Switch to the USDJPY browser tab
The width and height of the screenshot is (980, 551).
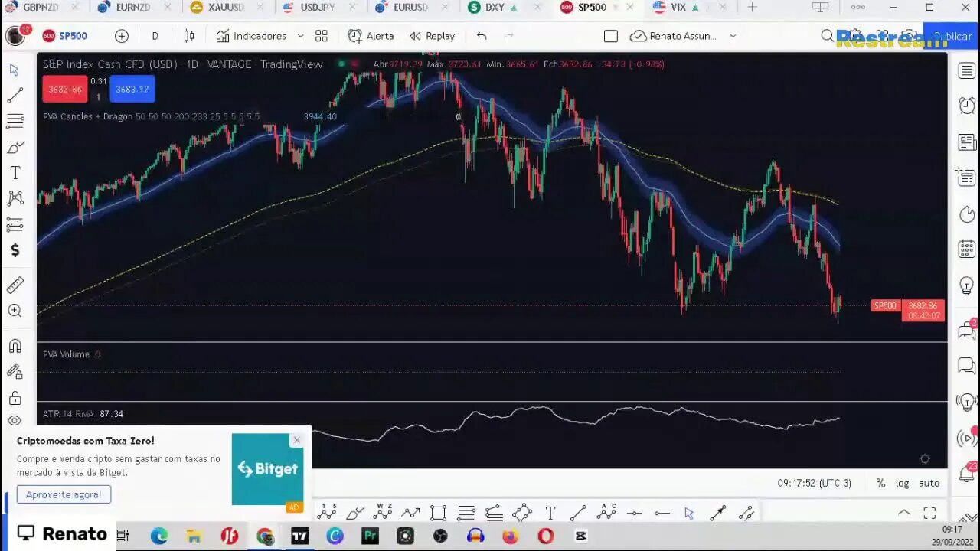pyautogui.click(x=318, y=7)
